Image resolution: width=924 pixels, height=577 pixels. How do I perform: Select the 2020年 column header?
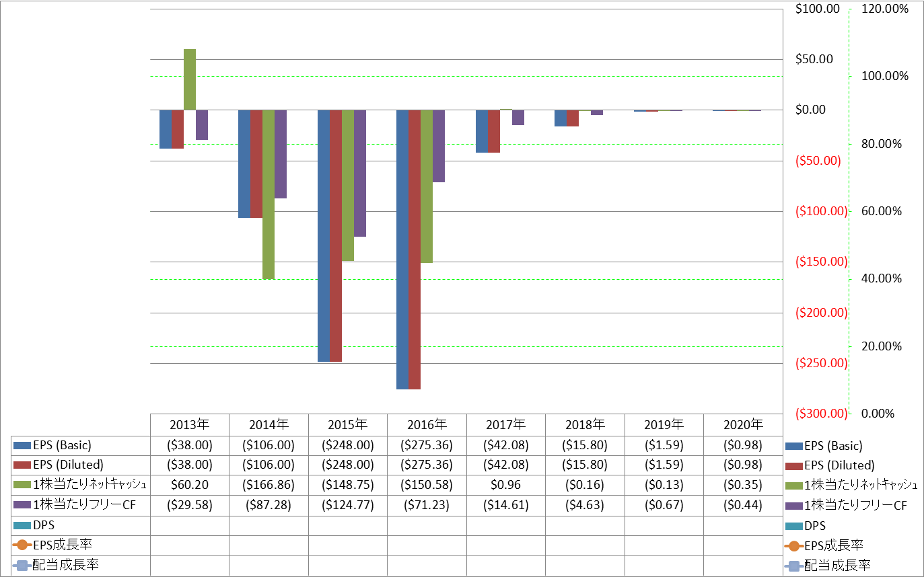pyautogui.click(x=743, y=425)
